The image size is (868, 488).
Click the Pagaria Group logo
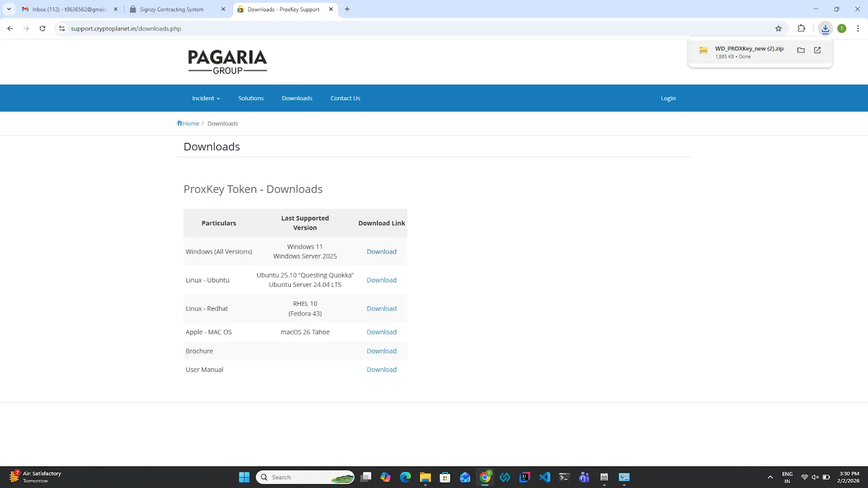[227, 62]
